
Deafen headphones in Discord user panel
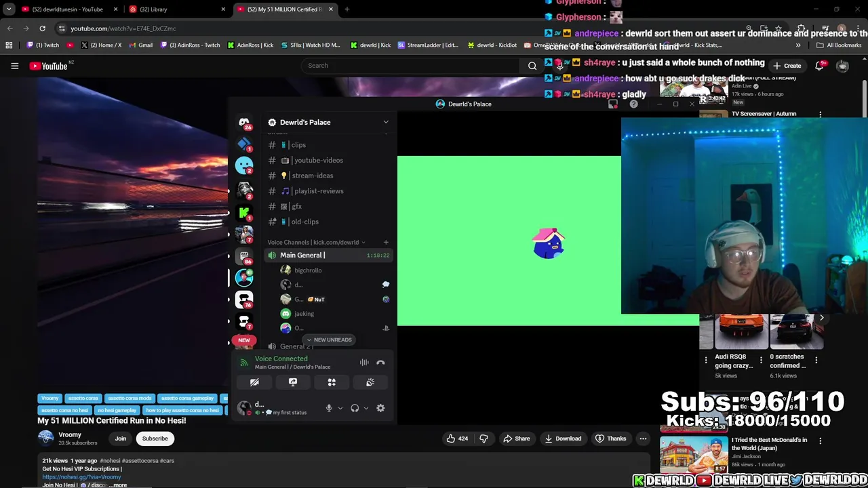355,408
